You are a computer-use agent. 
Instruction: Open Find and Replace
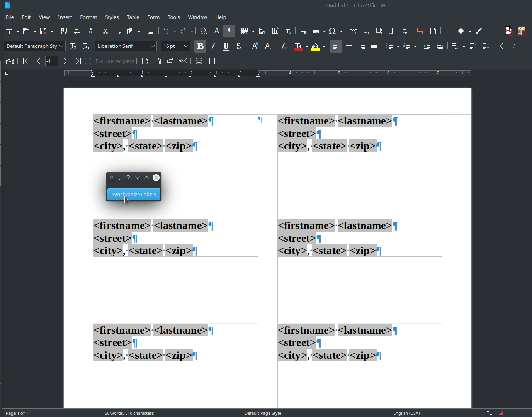pyautogui.click(x=204, y=31)
